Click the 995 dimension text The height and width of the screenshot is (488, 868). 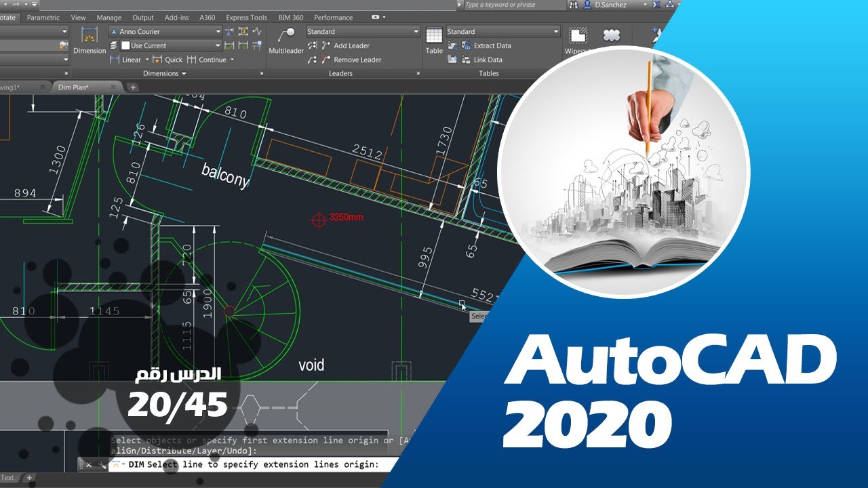tap(426, 258)
